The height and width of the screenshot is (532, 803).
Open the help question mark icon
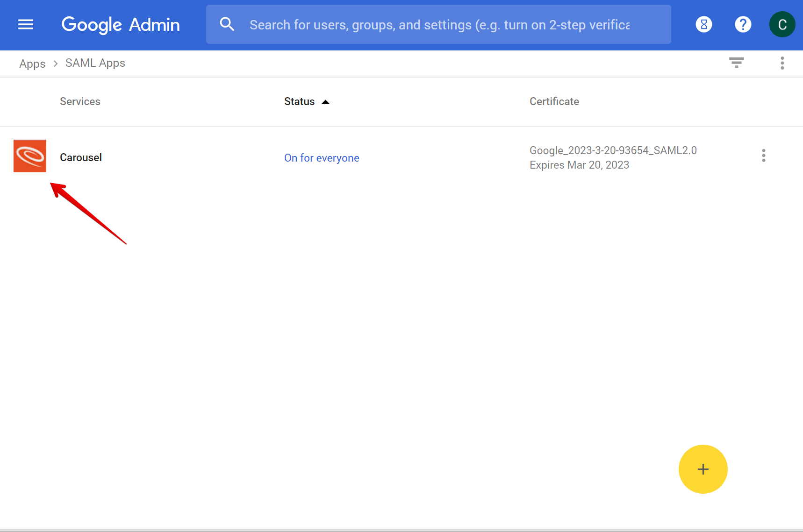click(743, 24)
